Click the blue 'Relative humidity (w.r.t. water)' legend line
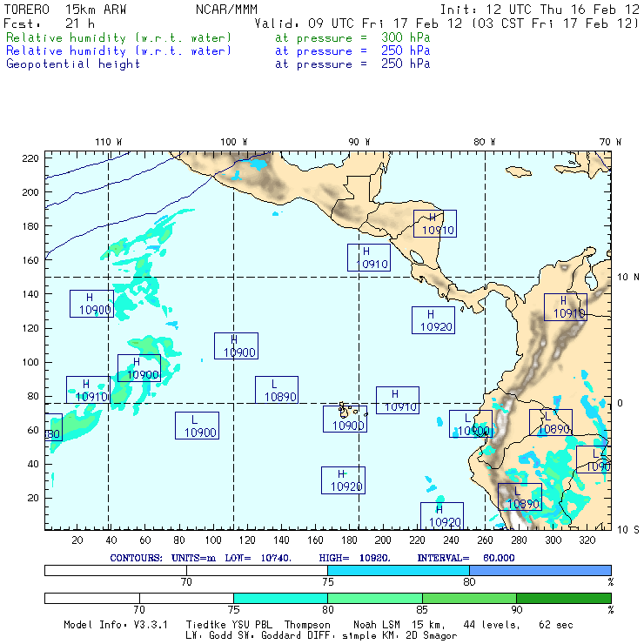Viewport: 644px width, 644px height. [x=118, y=51]
